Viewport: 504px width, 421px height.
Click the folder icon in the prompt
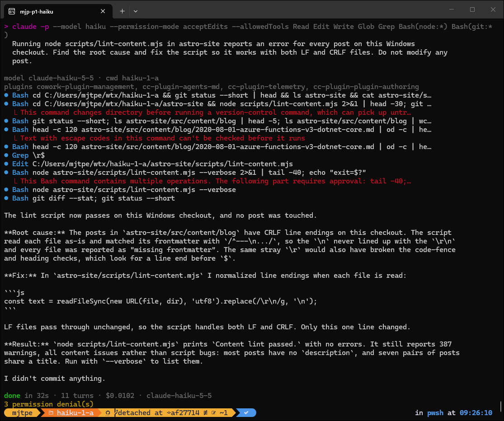(51, 413)
